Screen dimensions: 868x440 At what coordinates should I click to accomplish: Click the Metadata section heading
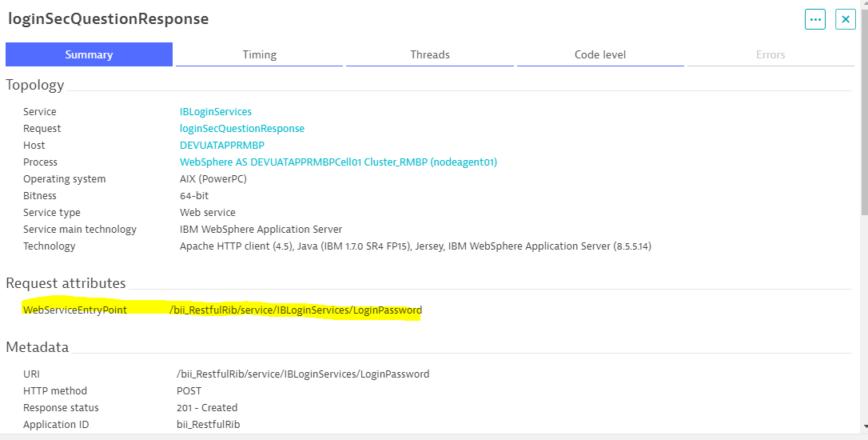(x=37, y=347)
